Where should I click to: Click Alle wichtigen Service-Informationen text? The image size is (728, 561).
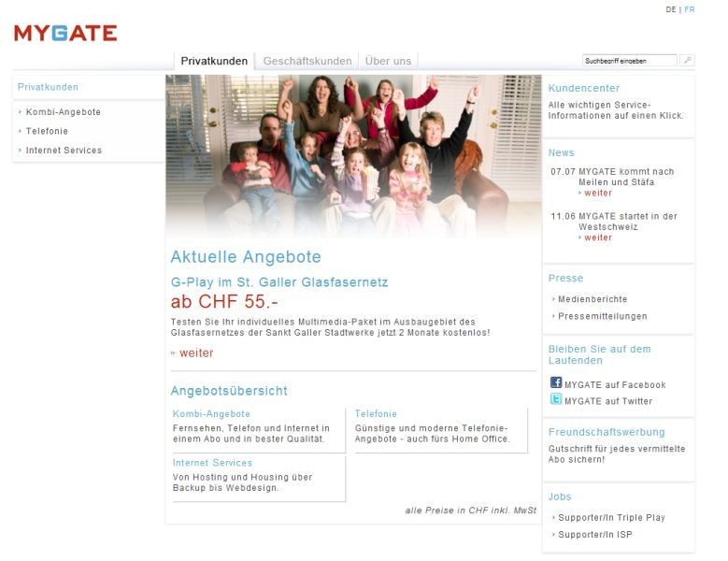[616, 110]
